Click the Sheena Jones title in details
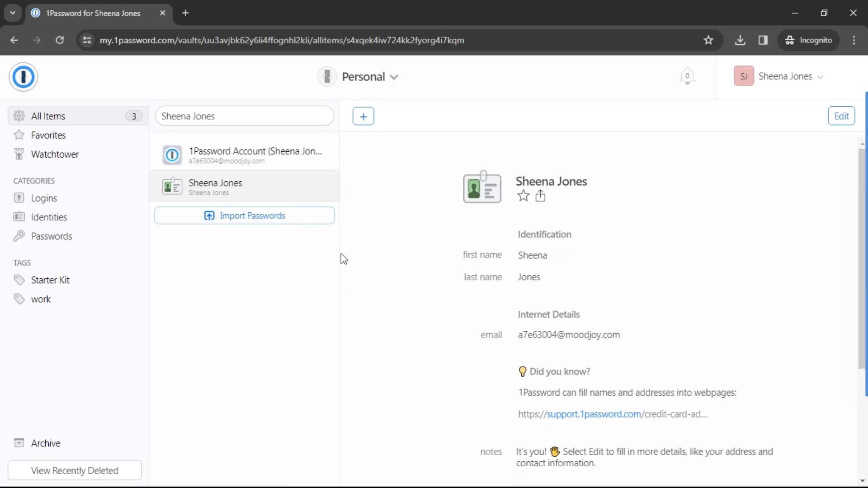868x488 pixels. coord(551,181)
